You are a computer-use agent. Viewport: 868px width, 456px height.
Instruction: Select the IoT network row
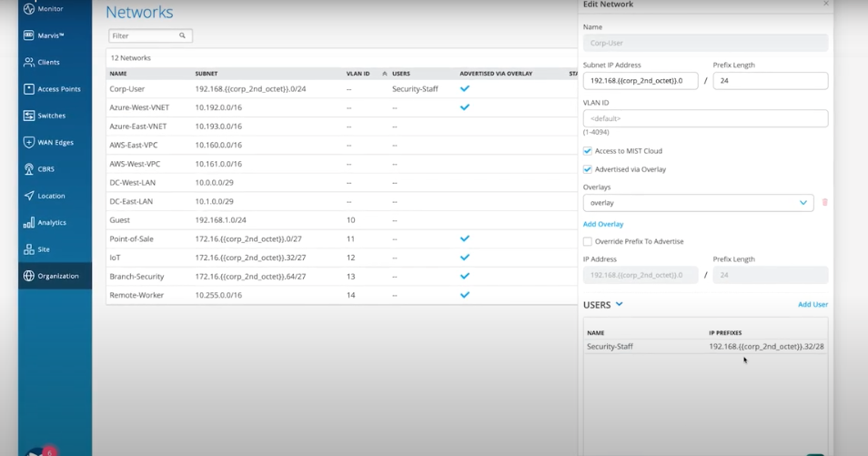341,258
